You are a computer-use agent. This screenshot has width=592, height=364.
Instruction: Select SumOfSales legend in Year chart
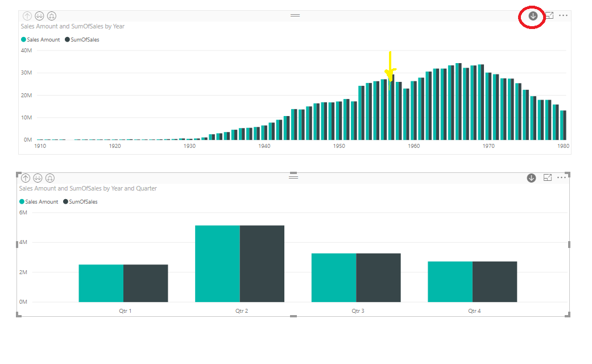[x=82, y=40]
